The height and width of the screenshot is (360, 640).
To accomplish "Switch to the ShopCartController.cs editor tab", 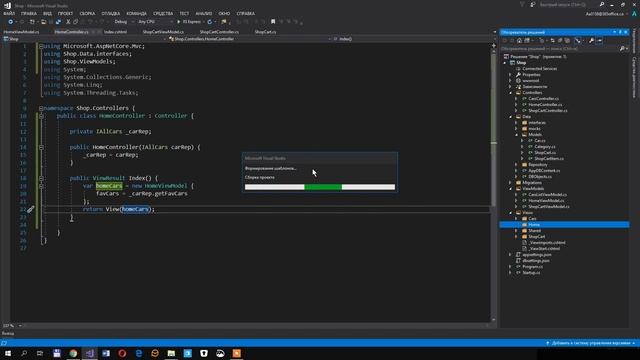I will click(219, 32).
